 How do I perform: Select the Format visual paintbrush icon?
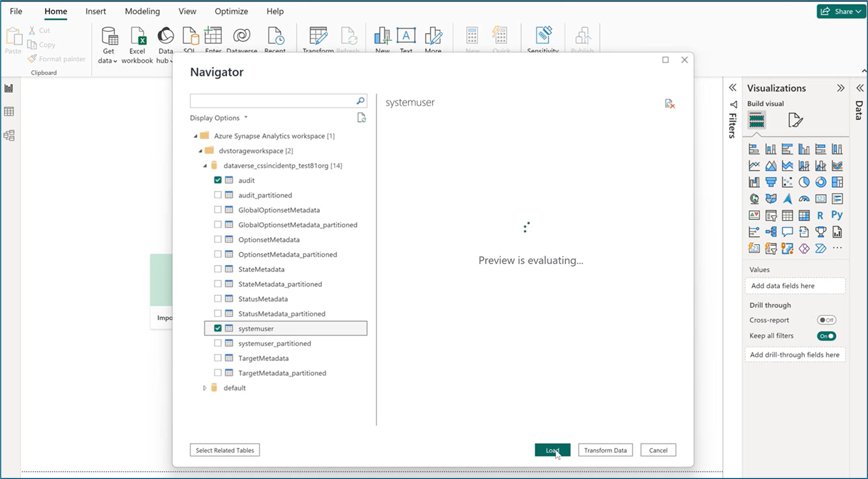(x=795, y=121)
